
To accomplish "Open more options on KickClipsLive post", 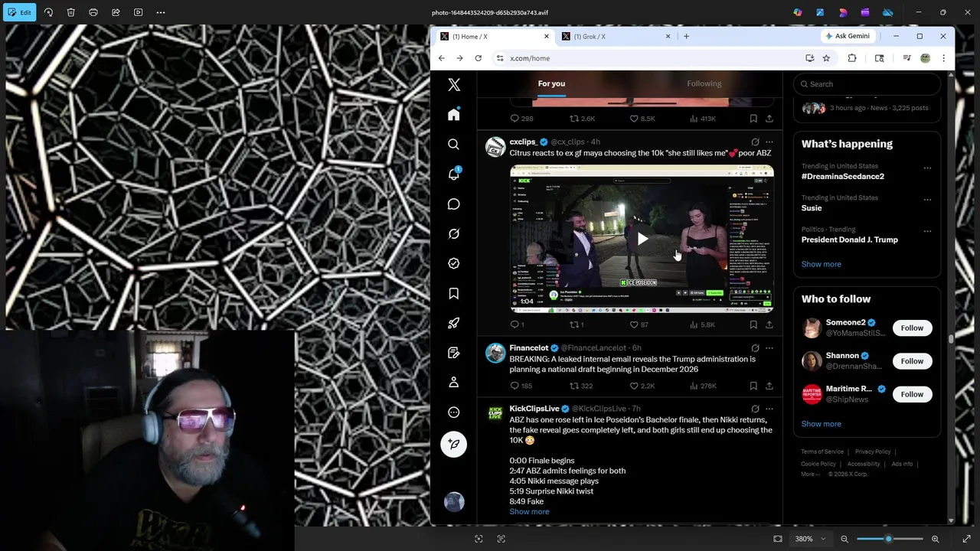I will [769, 409].
